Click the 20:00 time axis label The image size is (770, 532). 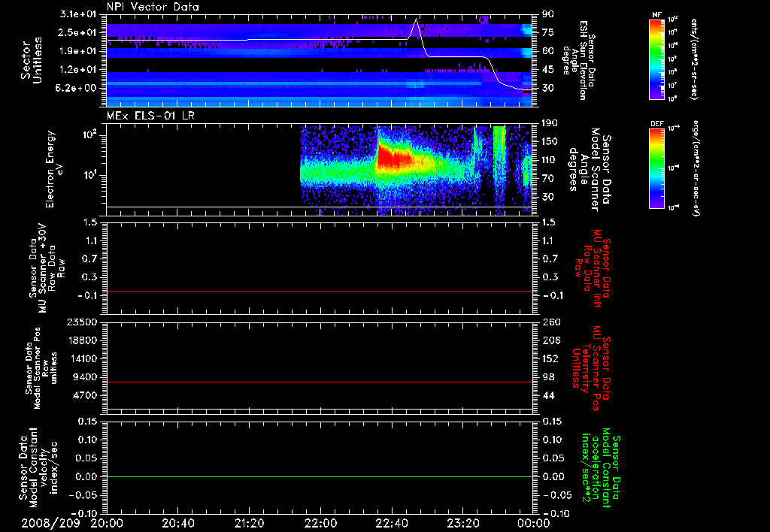point(106,523)
